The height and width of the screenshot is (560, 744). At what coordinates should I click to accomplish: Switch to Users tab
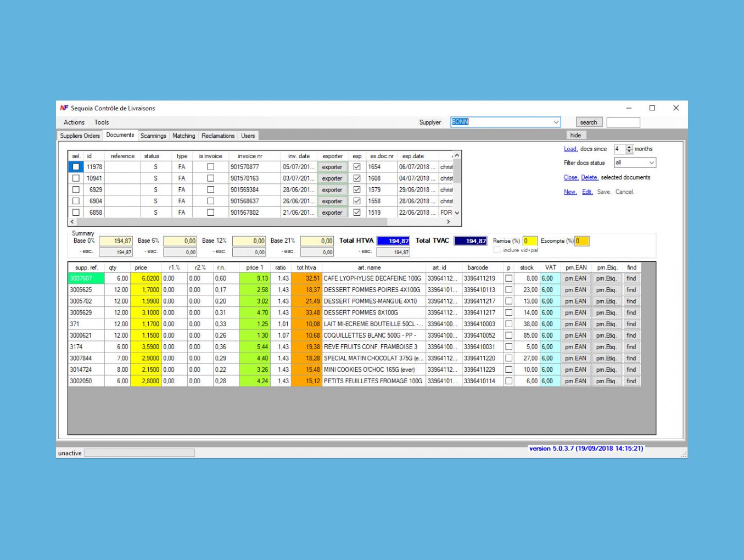tap(248, 136)
